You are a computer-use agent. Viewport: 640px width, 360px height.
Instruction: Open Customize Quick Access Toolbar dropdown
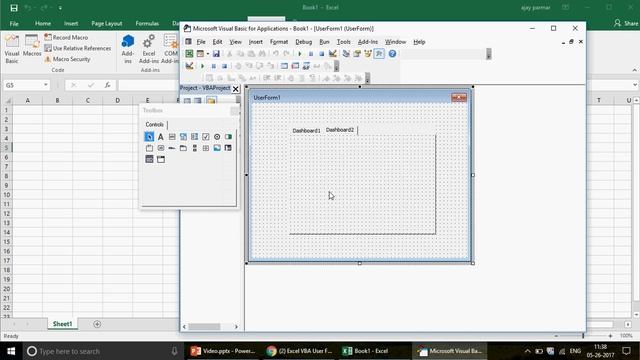point(60,8)
